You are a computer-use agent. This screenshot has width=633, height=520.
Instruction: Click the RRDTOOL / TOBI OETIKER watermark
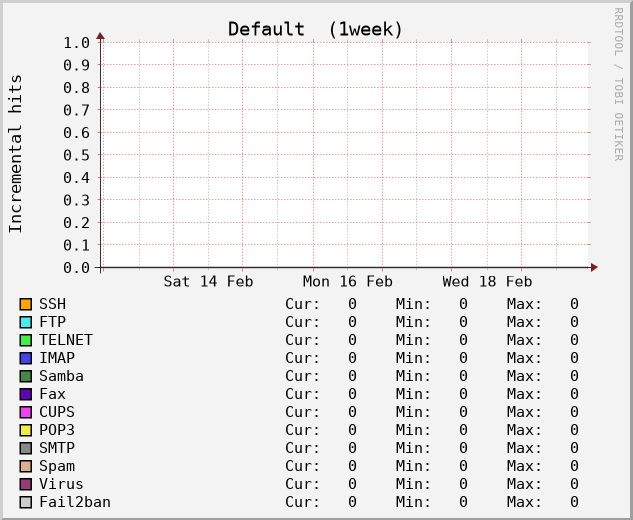tap(618, 84)
